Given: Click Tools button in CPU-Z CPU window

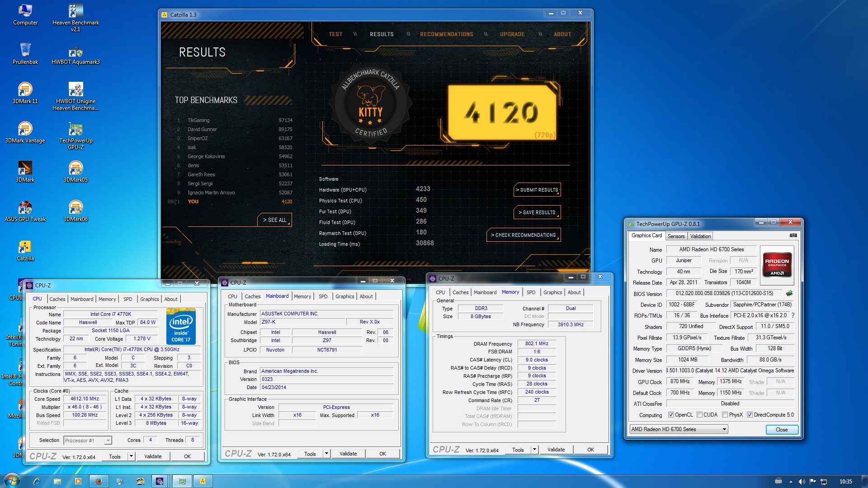Looking at the screenshot, I should point(115,457).
